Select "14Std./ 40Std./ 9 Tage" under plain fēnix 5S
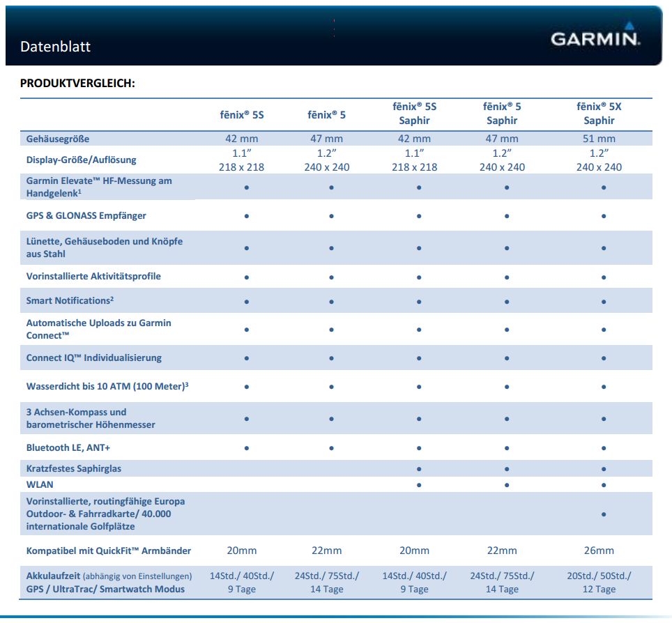The image size is (672, 623). pos(242,583)
